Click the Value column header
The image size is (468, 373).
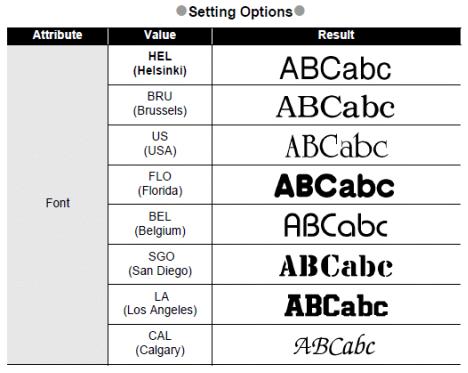tap(160, 35)
